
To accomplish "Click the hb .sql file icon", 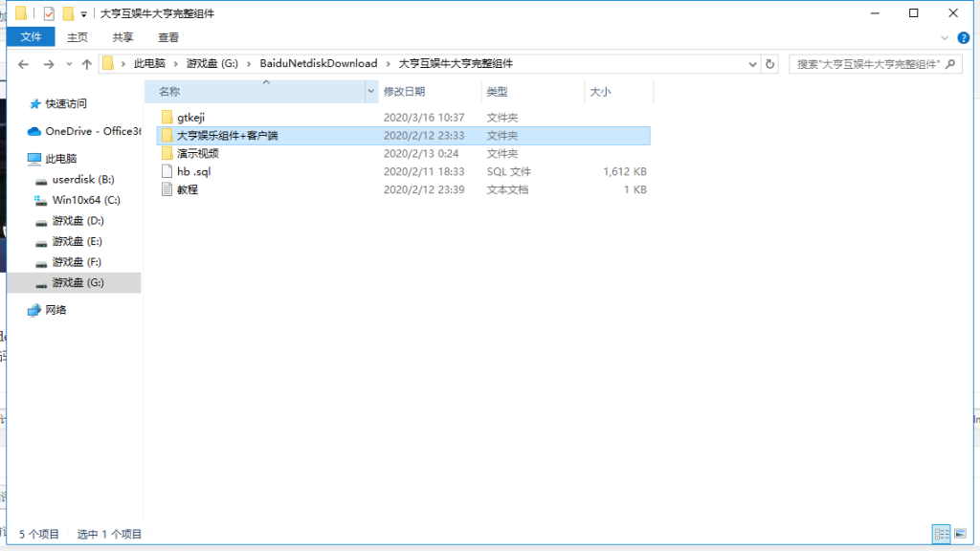I will coord(167,172).
